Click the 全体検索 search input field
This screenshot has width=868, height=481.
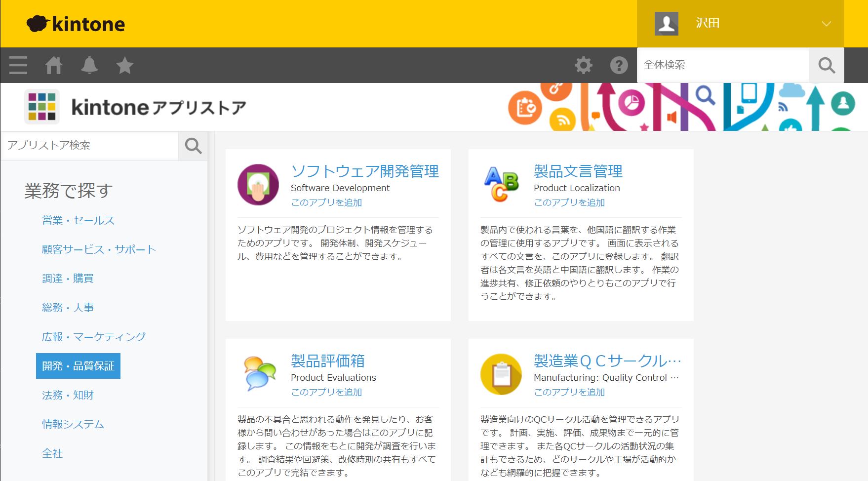pyautogui.click(x=723, y=65)
